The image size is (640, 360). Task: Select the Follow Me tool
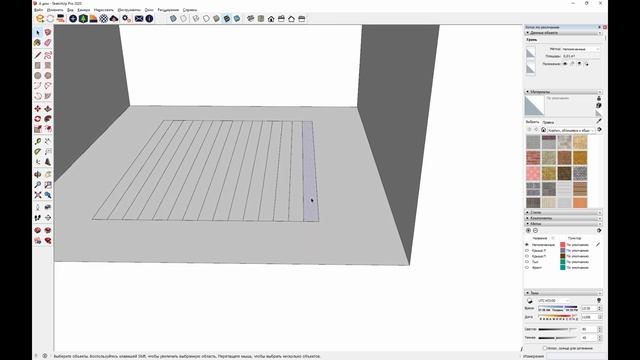[48, 119]
